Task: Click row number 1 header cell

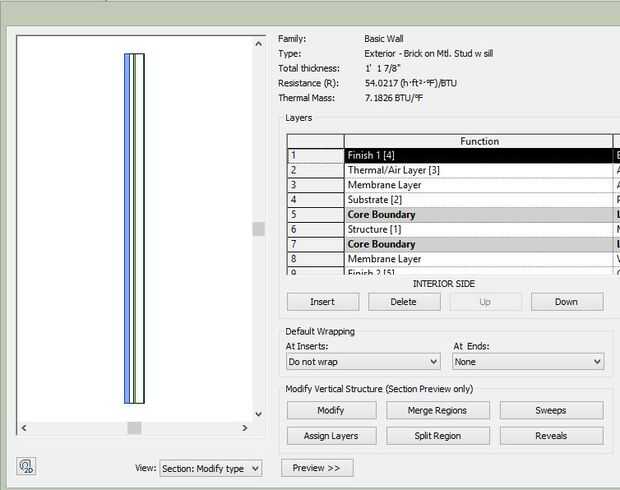Action: coord(316,155)
